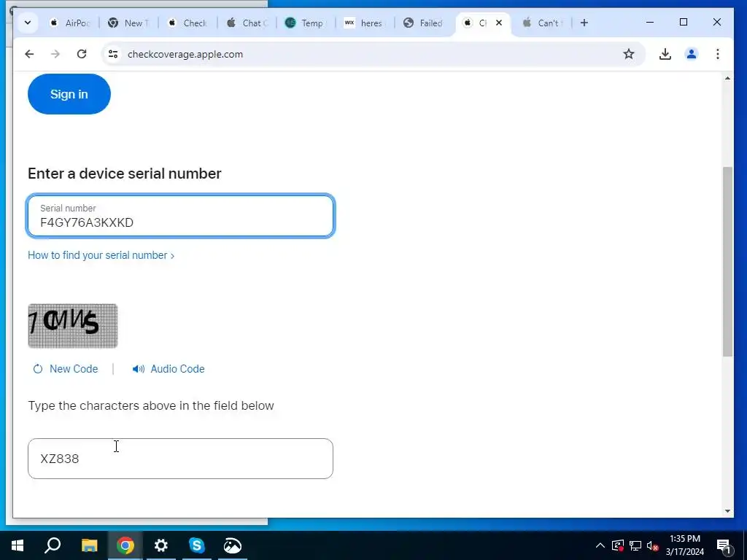Go forward in browser history
Screen dimensions: 747x560
(x=55, y=54)
